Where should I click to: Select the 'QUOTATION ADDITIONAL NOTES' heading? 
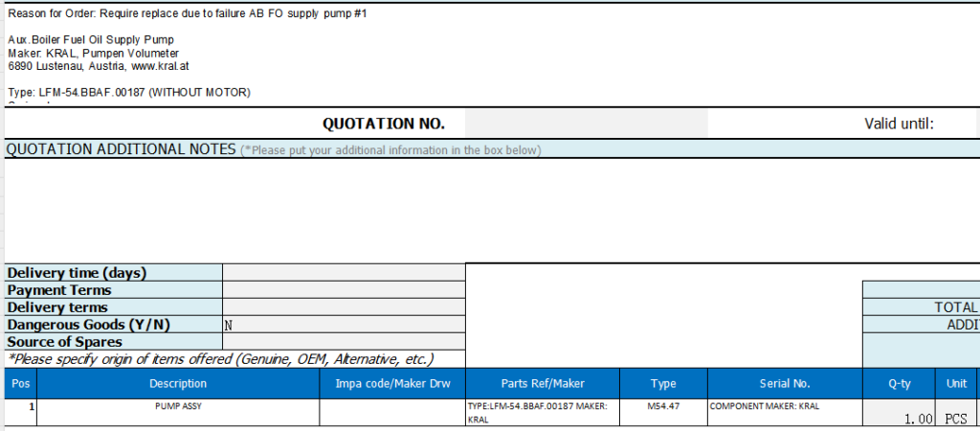click(x=121, y=149)
